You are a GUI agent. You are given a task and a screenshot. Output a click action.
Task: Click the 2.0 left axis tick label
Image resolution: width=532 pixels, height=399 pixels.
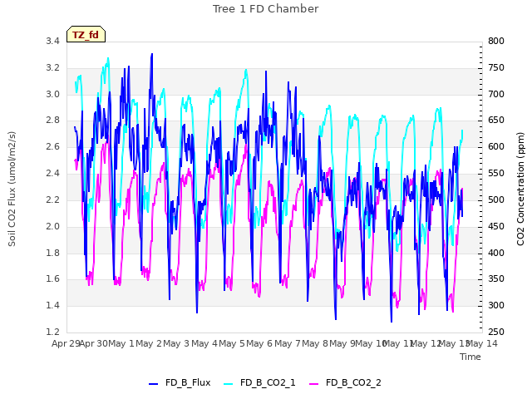coord(52,226)
